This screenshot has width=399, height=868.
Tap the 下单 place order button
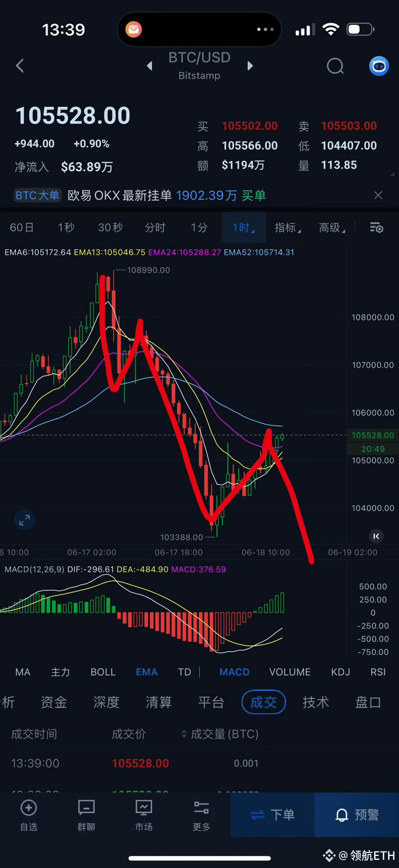273,815
